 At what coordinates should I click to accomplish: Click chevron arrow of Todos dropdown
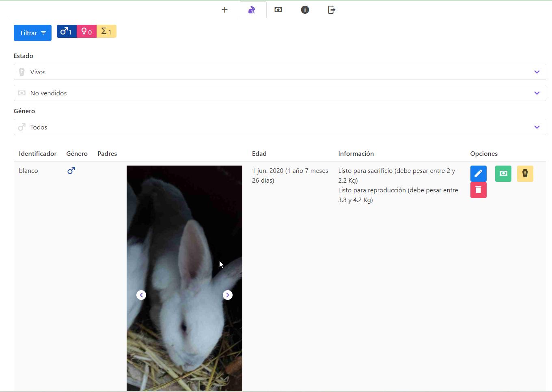click(537, 127)
